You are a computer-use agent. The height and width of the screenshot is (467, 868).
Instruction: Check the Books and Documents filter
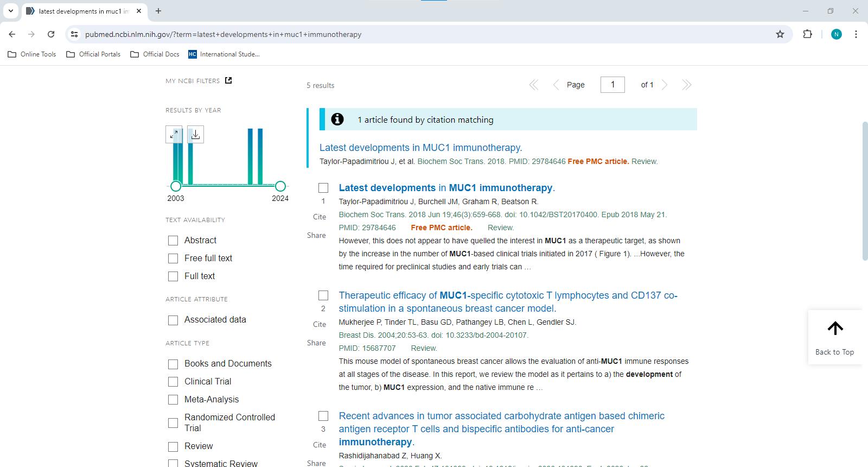click(173, 364)
